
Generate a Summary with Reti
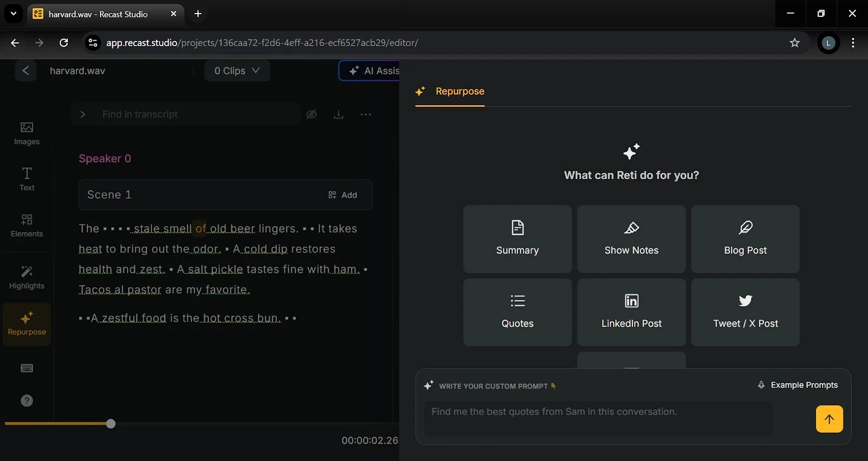click(517, 239)
